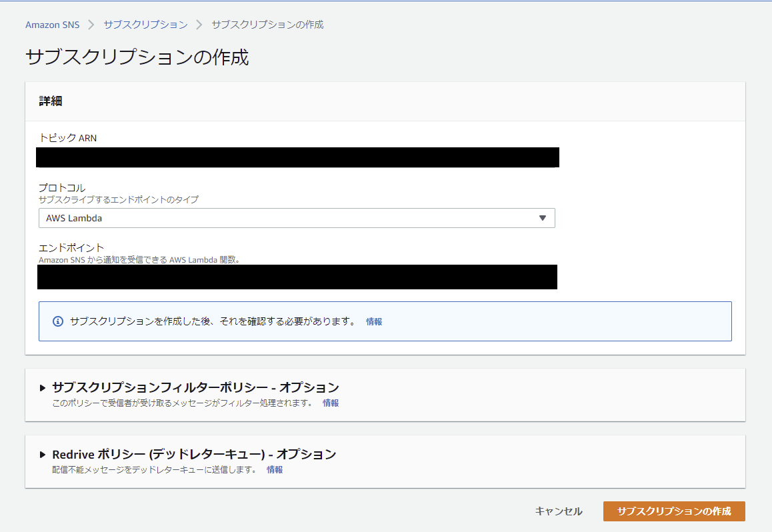Click the トピック ARN field
This screenshot has height=532, width=772.
pyautogui.click(x=298, y=157)
